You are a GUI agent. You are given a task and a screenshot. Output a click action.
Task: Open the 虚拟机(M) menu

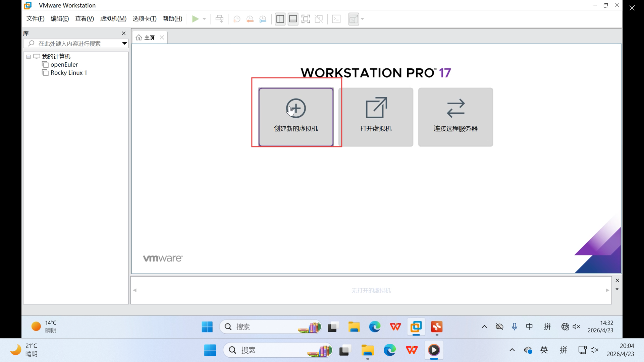113,19
